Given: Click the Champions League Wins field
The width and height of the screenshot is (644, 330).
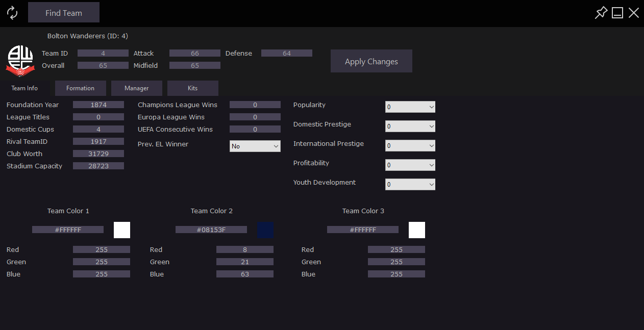Looking at the screenshot, I should tap(255, 105).
